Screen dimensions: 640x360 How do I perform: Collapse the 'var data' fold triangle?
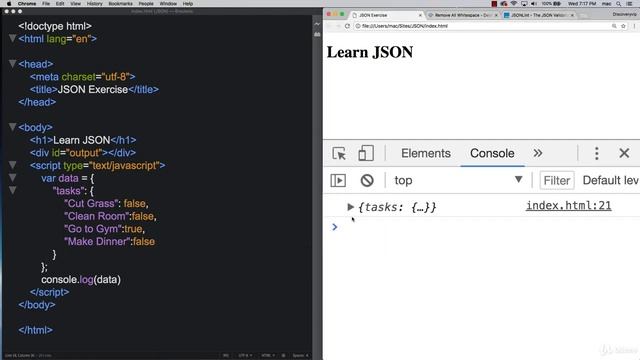tap(13, 178)
